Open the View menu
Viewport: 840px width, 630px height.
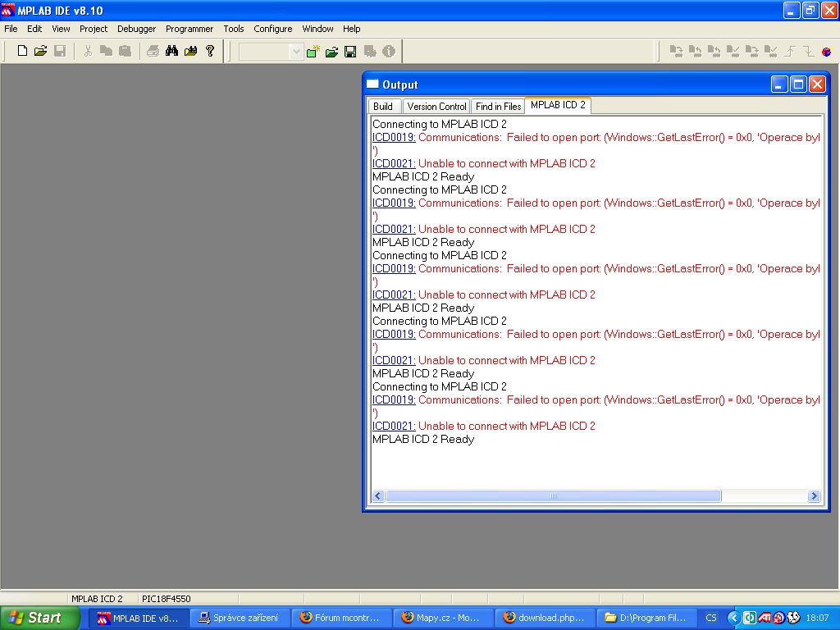(x=61, y=29)
